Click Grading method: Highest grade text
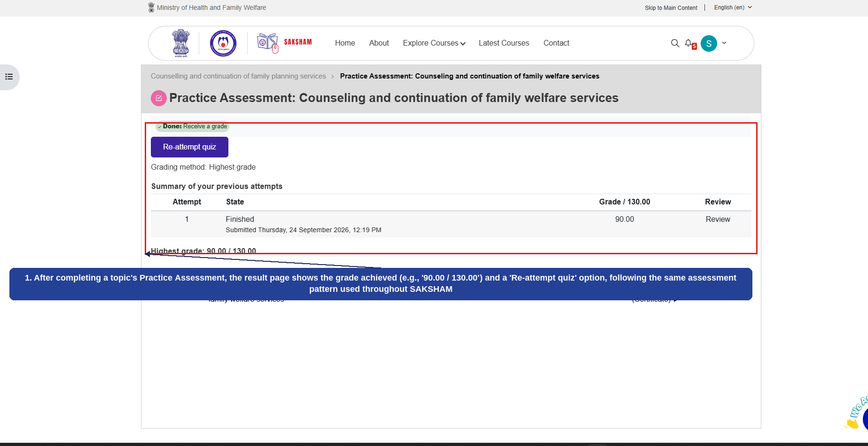The width and height of the screenshot is (868, 446). 203,167
